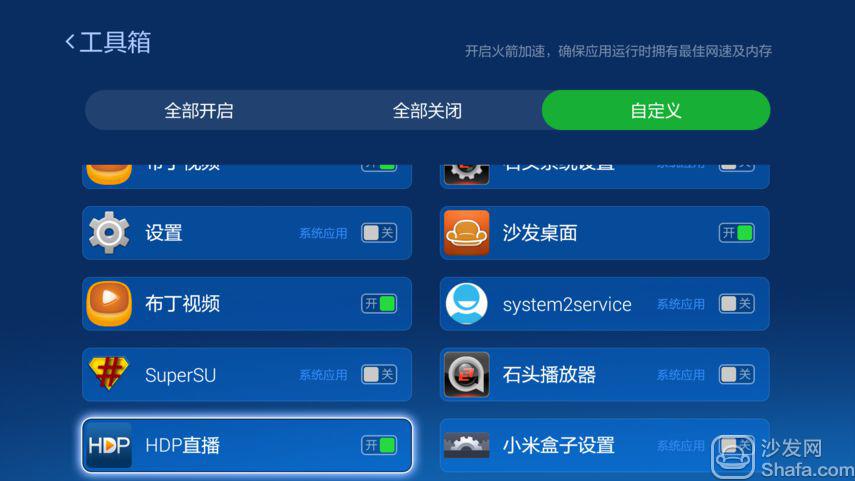Click the 工具箱 page title
This screenshot has width=855, height=481.
115,42
